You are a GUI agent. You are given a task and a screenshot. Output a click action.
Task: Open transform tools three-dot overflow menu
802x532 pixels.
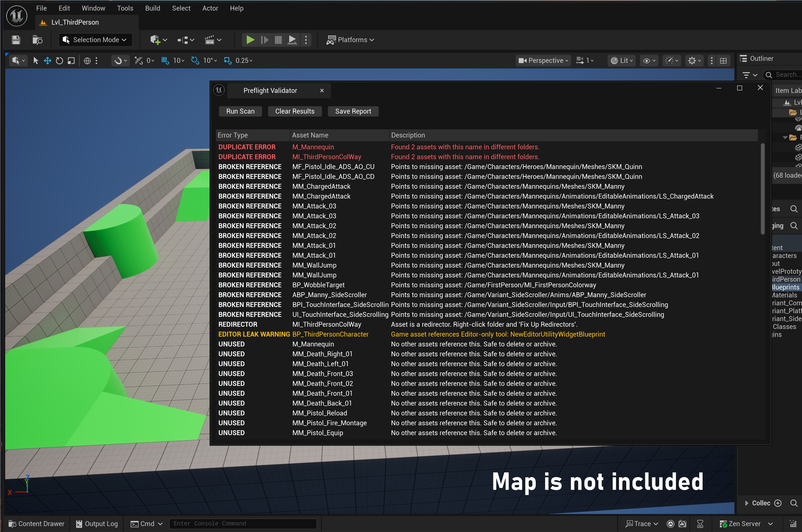point(96,60)
